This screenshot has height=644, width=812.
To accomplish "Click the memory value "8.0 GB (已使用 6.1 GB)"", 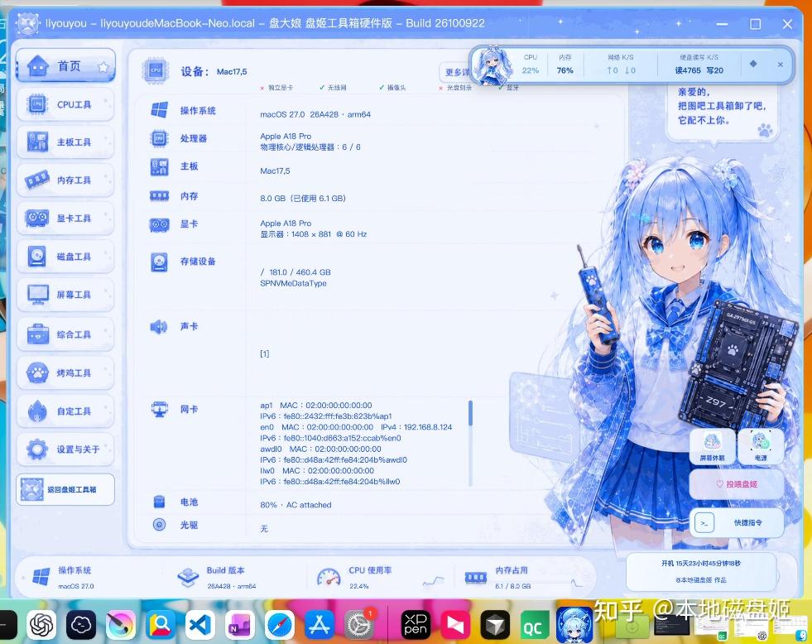I will tap(303, 199).
